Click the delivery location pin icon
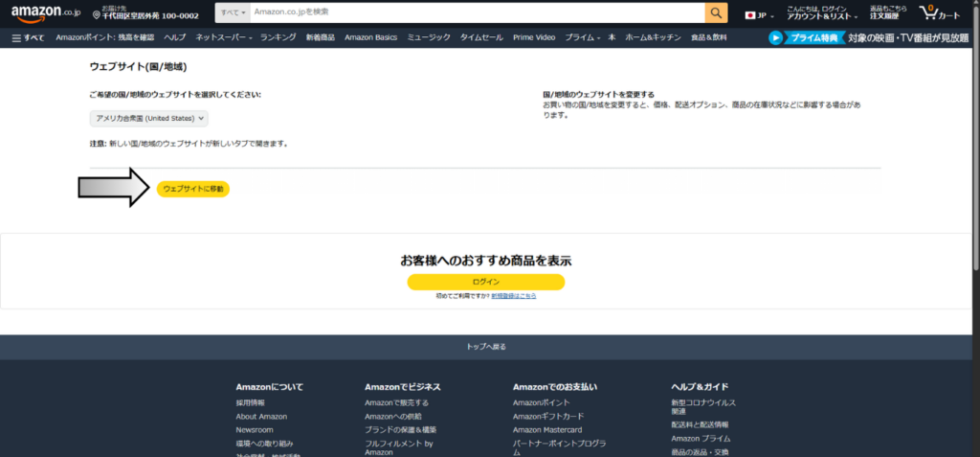This screenshot has height=457, width=980. pyautogui.click(x=97, y=14)
